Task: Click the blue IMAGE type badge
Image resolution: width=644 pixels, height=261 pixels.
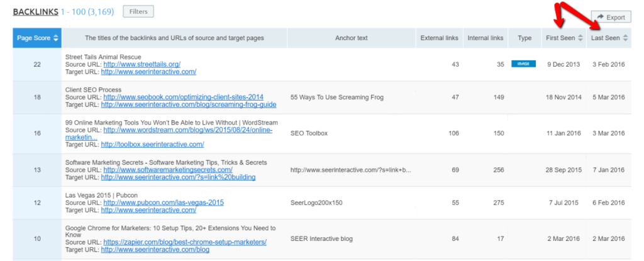Action: pos(523,64)
